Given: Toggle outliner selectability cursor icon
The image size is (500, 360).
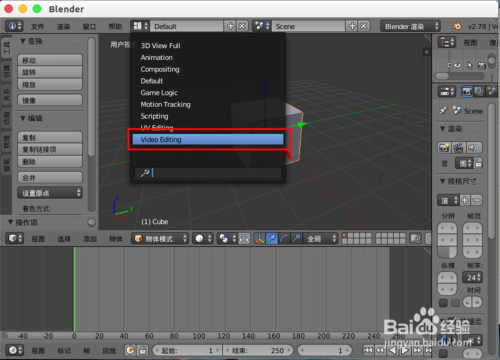Looking at the screenshot, I should pos(470,65).
